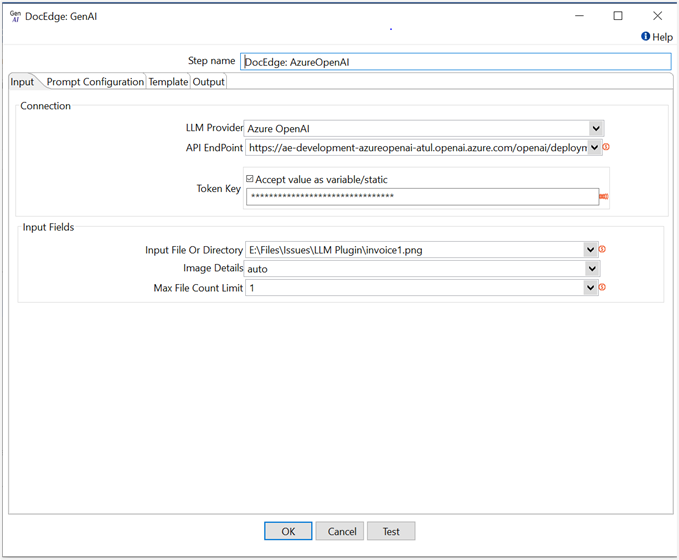679x560 pixels.
Task: Switch to the Template tab
Action: pyautogui.click(x=168, y=82)
